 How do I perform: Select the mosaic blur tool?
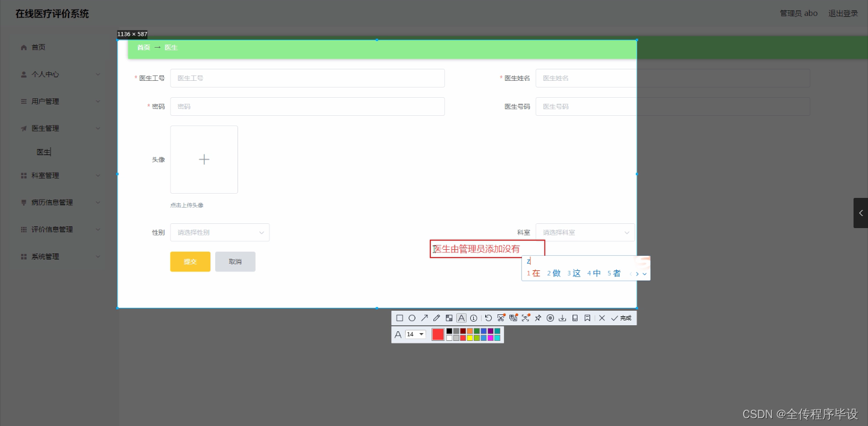click(x=449, y=318)
